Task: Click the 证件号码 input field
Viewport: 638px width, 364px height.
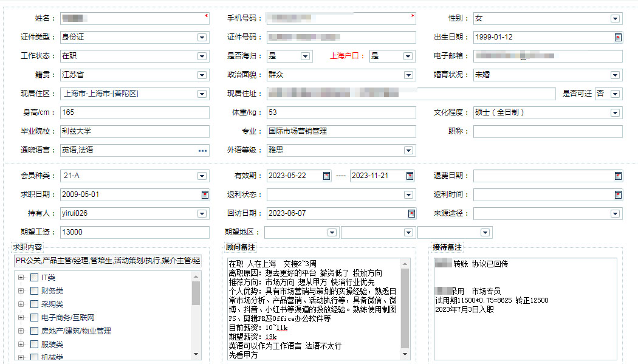Action: click(341, 38)
